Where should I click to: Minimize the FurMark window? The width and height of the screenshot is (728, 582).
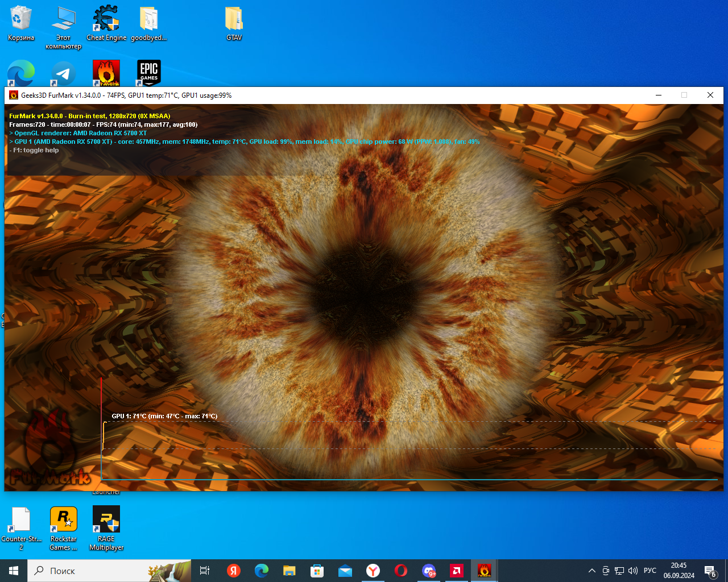pos(659,95)
